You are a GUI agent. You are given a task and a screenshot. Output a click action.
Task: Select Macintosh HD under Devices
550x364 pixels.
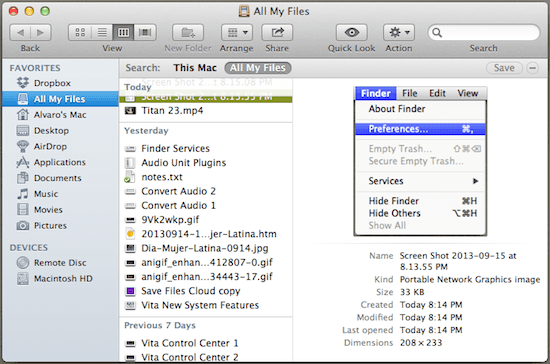pos(63,279)
